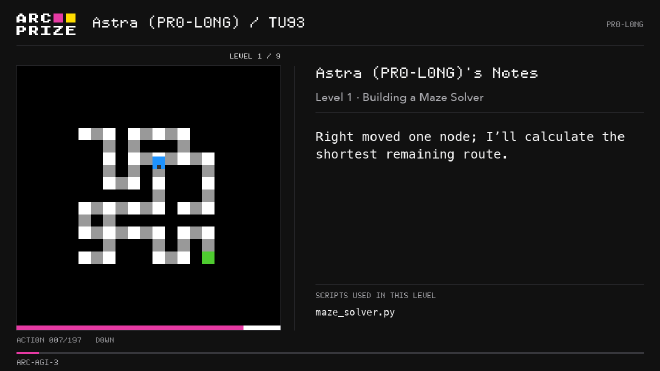Click the title 'Astra (PRO-LONG) / TU93'
The height and width of the screenshot is (371, 660).
coord(198,22)
